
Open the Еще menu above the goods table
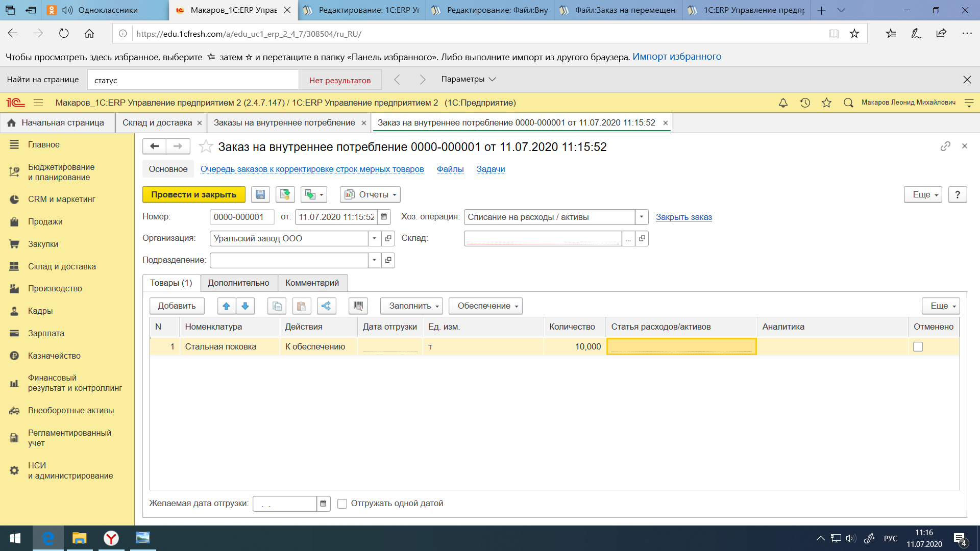pos(941,306)
